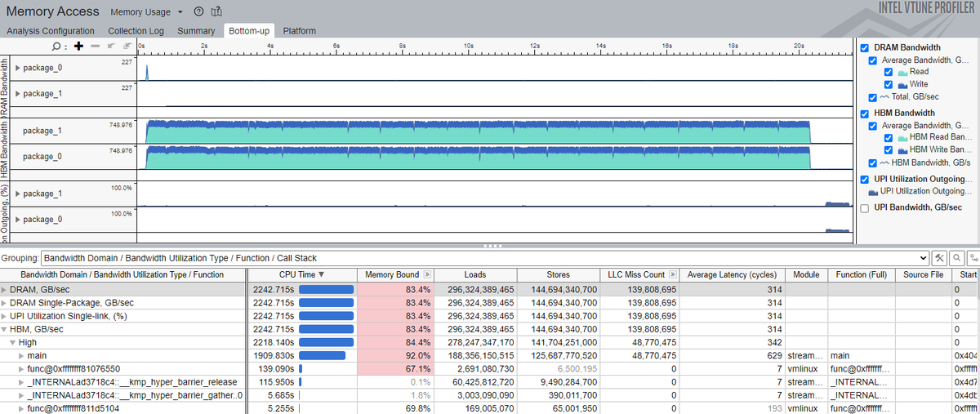Image resolution: width=980 pixels, height=414 pixels.
Task: Enable the UPI Bandwidth GB/sec checkbox
Action: pos(866,208)
